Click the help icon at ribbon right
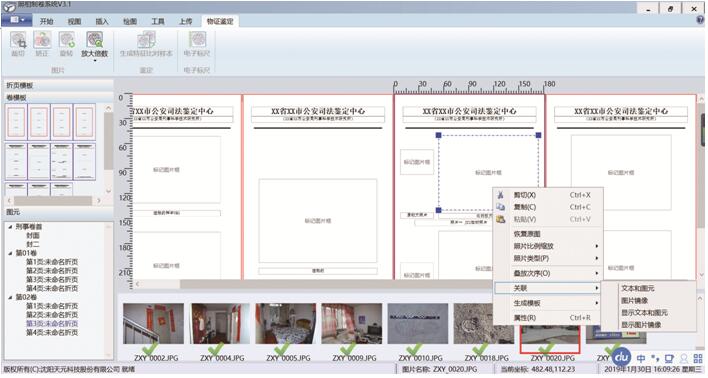The image size is (708, 378). tap(700, 20)
